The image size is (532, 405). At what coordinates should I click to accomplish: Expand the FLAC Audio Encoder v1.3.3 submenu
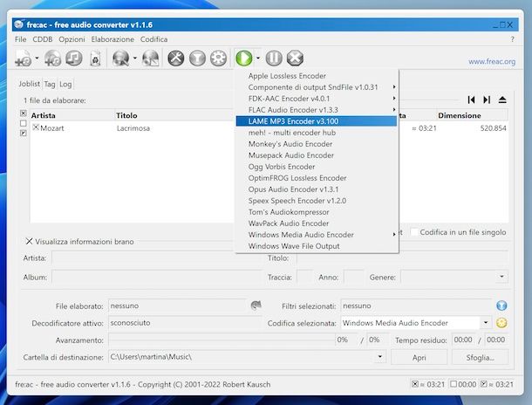click(x=317, y=110)
